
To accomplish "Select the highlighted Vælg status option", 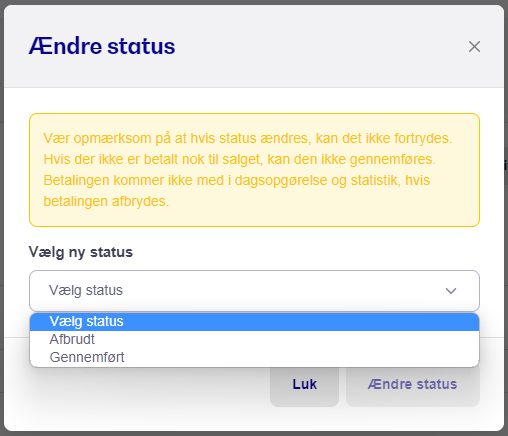I will (x=254, y=322).
